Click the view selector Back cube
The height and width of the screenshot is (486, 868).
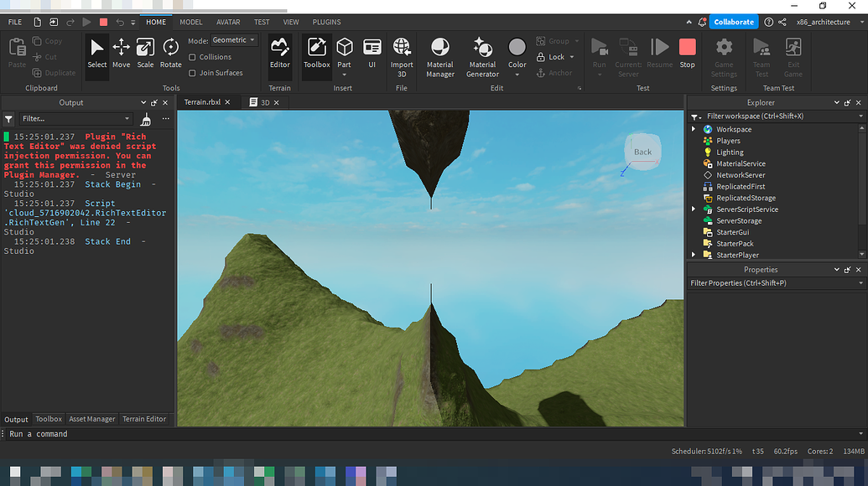[642, 152]
